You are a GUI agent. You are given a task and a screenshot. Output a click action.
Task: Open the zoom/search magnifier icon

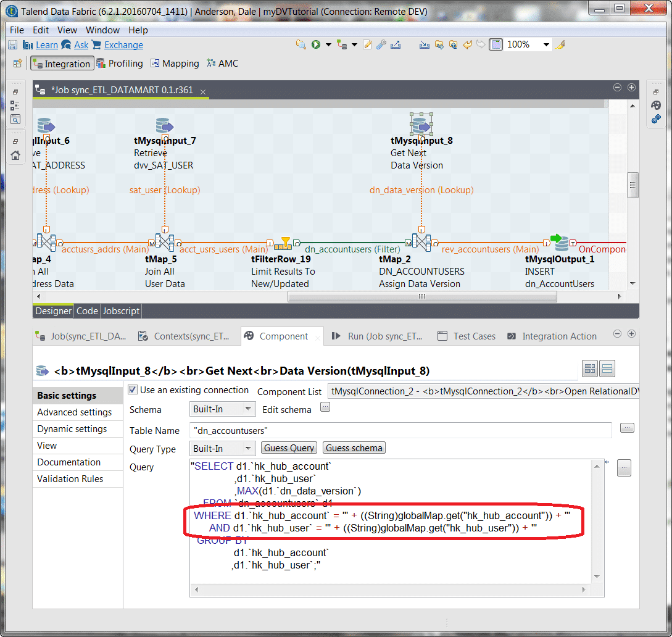pyautogui.click(x=302, y=44)
